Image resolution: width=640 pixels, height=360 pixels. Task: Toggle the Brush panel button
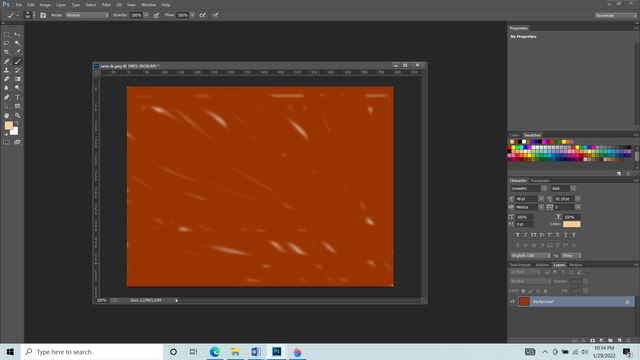(43, 15)
